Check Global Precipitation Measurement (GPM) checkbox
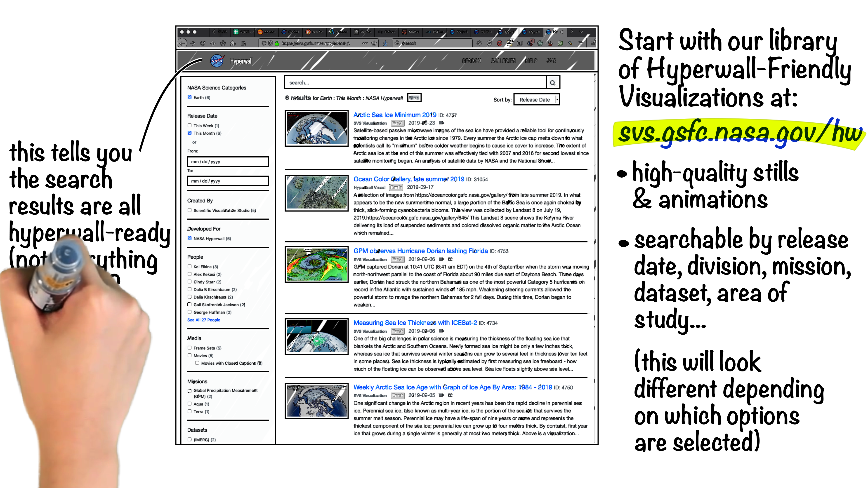868x488 pixels. coord(189,391)
